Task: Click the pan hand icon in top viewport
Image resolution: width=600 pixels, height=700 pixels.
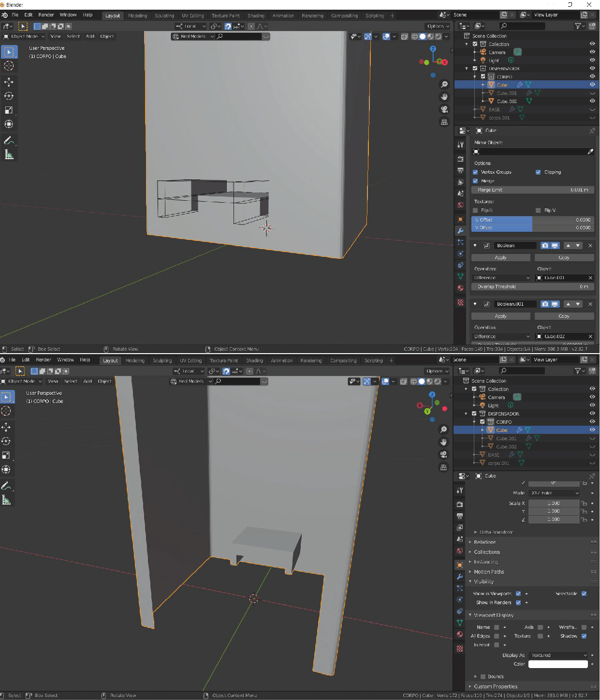Action: 444,97
